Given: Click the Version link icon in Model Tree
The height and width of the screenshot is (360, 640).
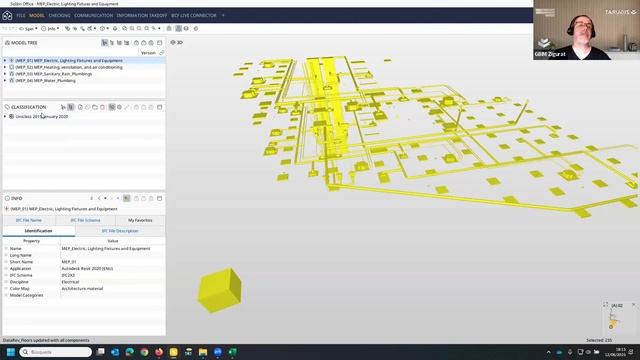Looking at the screenshot, I should pyautogui.click(x=162, y=53).
